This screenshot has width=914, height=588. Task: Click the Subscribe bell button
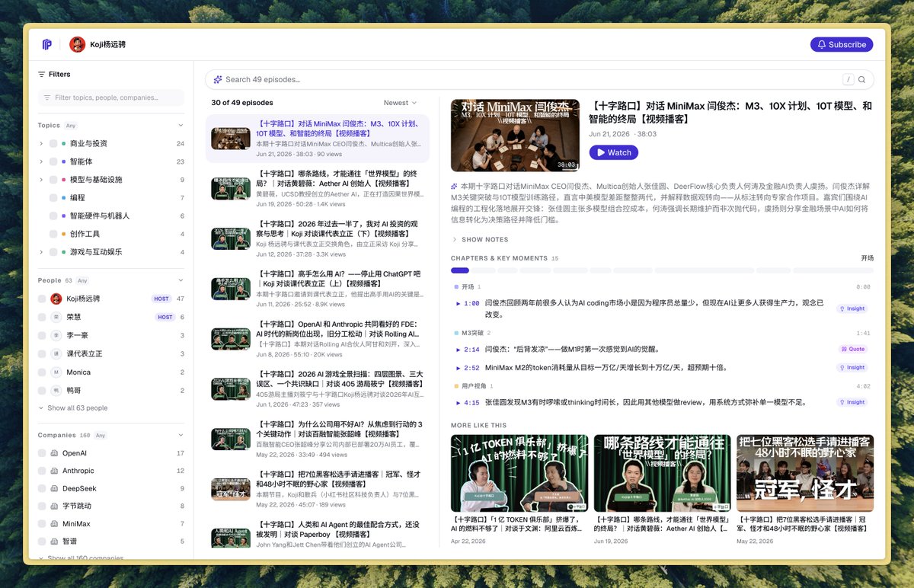[x=842, y=44]
